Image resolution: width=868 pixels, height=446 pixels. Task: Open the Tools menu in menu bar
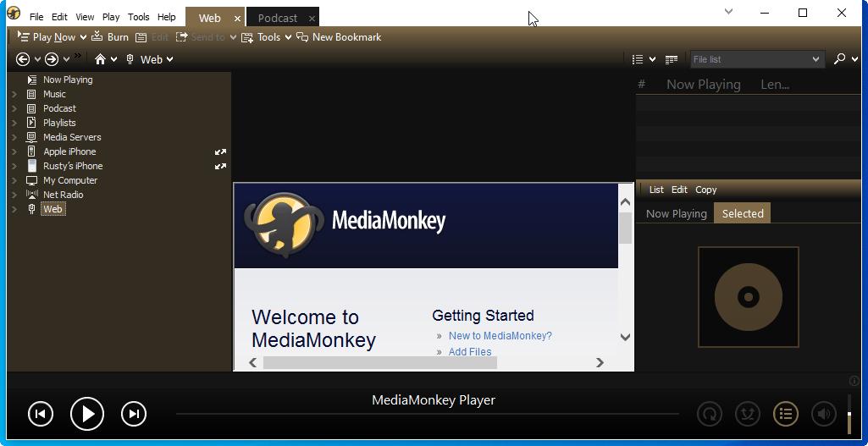pos(138,17)
